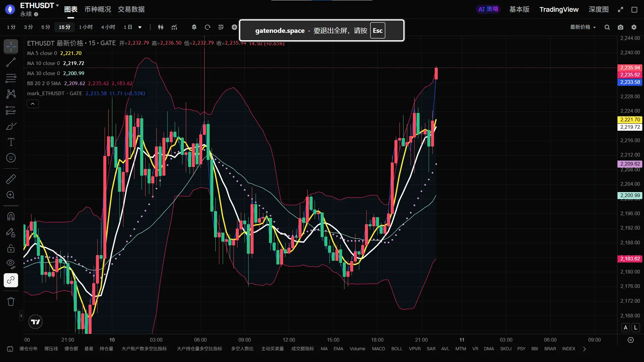The width and height of the screenshot is (644, 362).
Task: Toggle lock all drawing tools
Action: tap(11, 248)
